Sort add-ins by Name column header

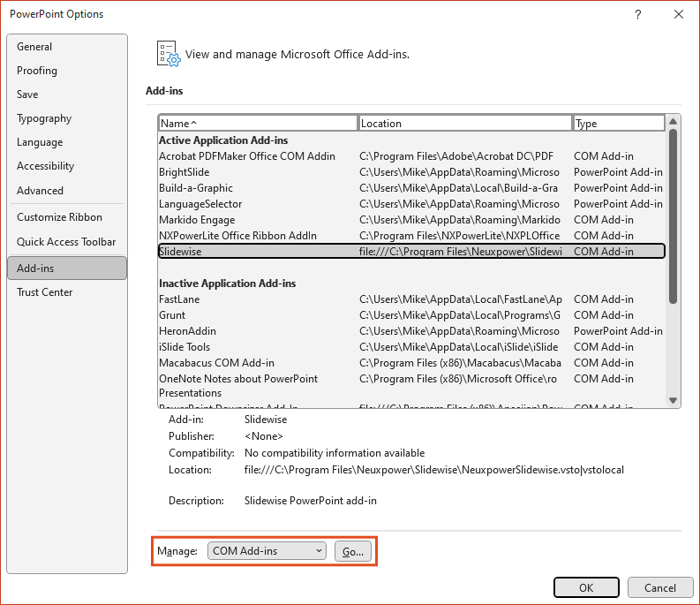(x=258, y=124)
